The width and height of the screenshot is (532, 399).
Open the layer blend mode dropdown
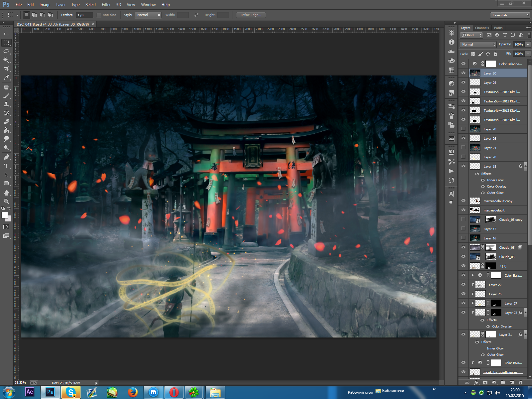pos(478,45)
